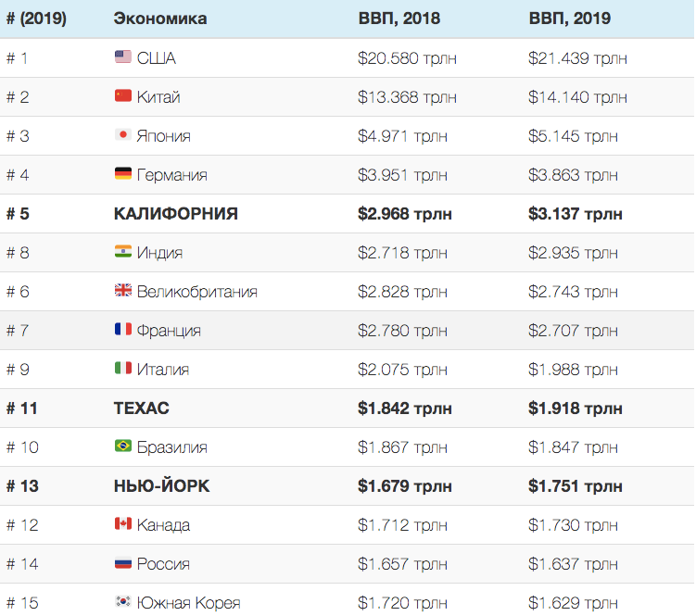Screen dimensions: 696x616
Task: Sort by the ВВП, 2019 column header
Action: tap(569, 19)
